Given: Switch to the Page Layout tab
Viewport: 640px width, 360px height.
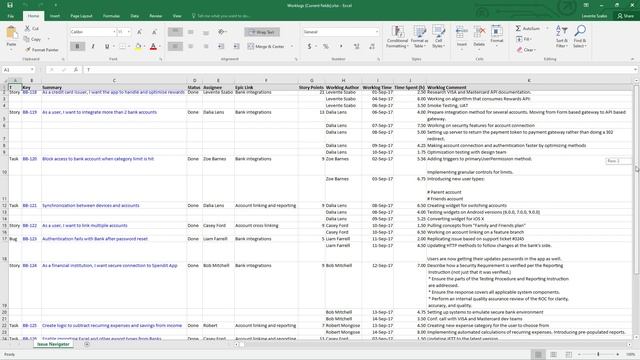Looking at the screenshot, I should 81,16.
